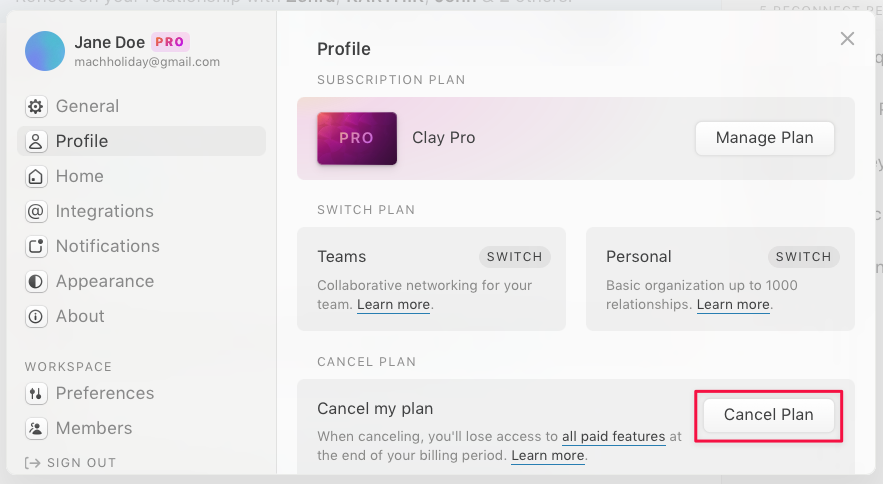Viewport: 883px width, 484px height.
Task: Click the Home house icon
Action: [x=36, y=177]
